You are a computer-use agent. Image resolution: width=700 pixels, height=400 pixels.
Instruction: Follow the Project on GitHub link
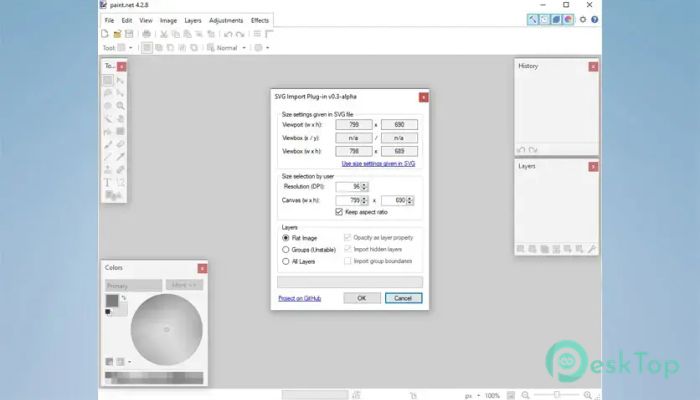tap(300, 298)
